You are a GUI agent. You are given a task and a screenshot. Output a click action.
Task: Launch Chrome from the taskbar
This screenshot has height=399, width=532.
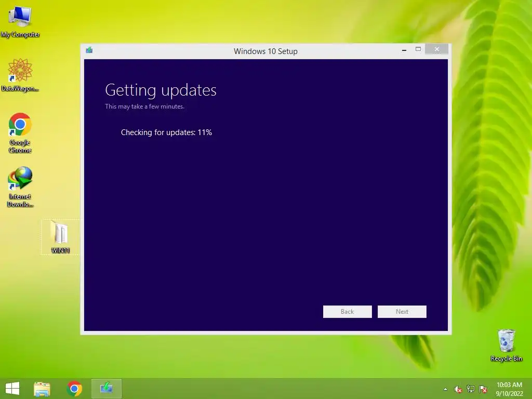click(74, 389)
